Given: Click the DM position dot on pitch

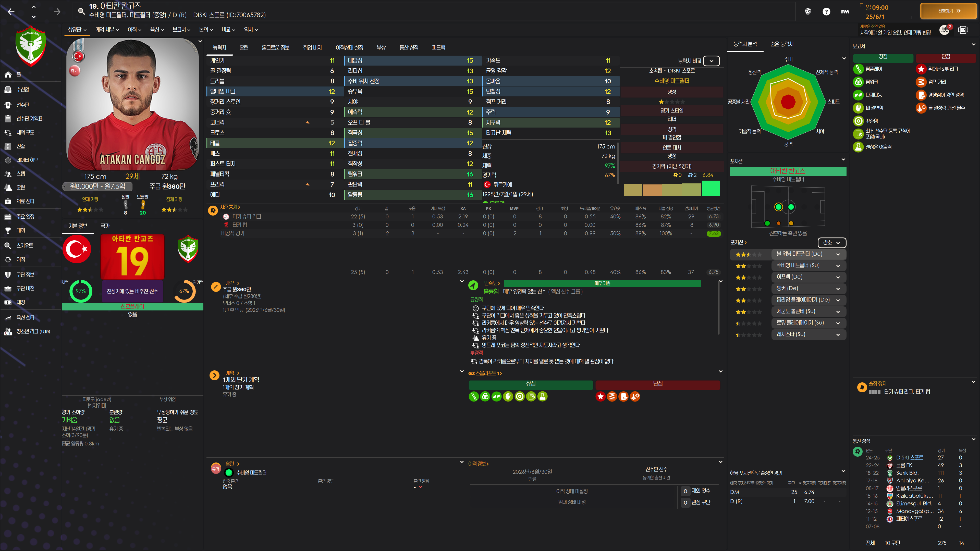Looking at the screenshot, I should [778, 207].
